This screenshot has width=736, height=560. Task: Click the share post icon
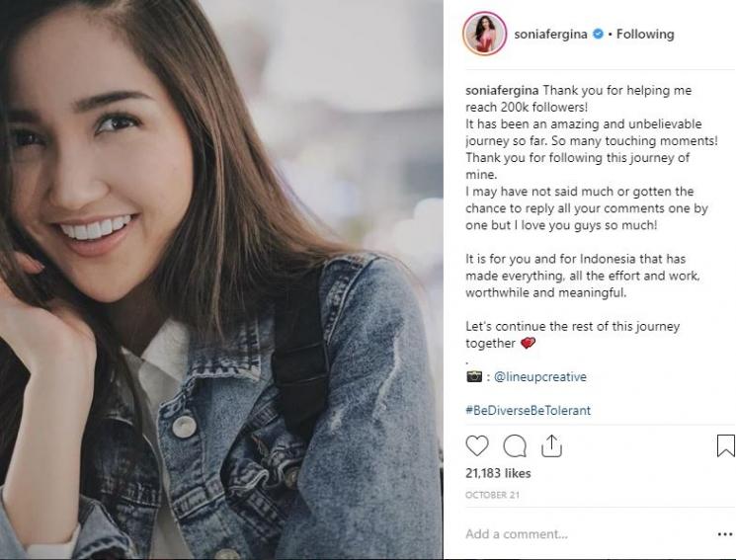pos(550,445)
